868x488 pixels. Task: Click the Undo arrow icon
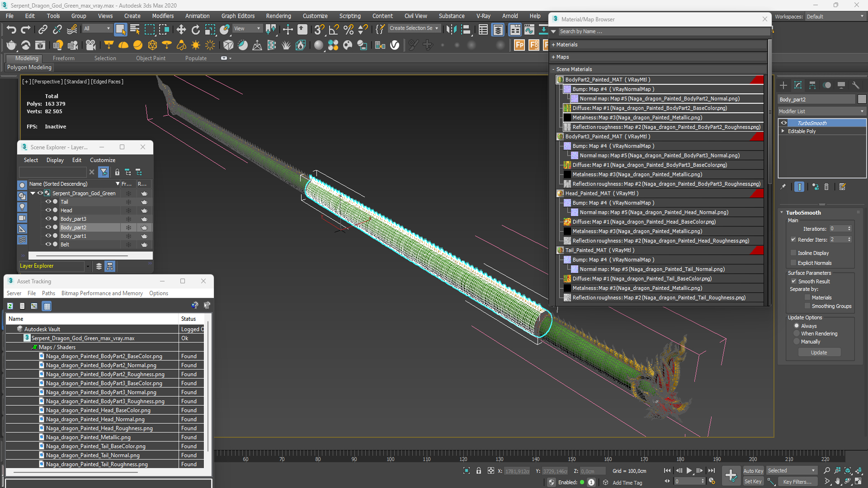[11, 30]
